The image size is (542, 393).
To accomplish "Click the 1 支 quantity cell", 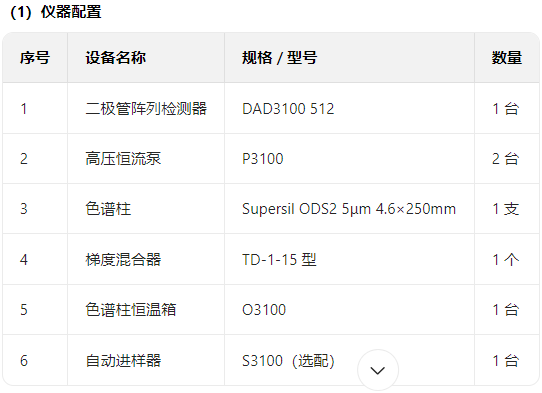I will [x=507, y=209].
